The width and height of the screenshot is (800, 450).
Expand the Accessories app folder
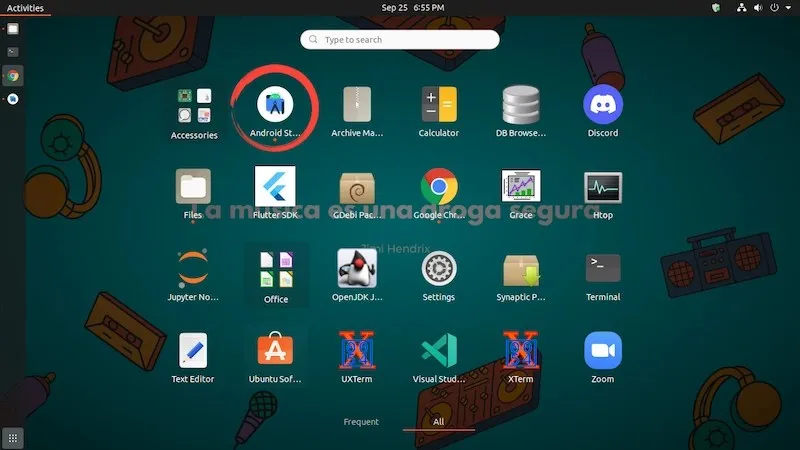tap(193, 107)
